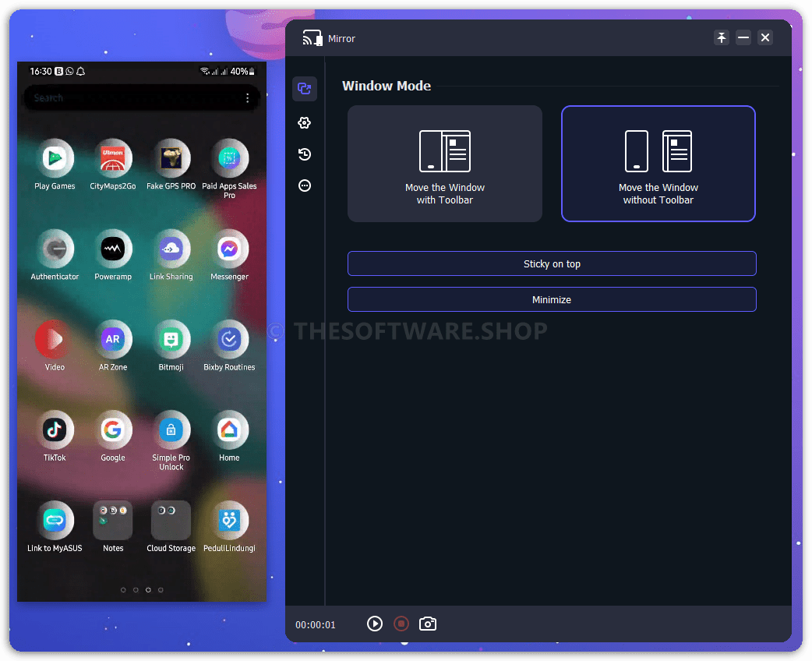Take a screenshot with camera icon

click(428, 624)
